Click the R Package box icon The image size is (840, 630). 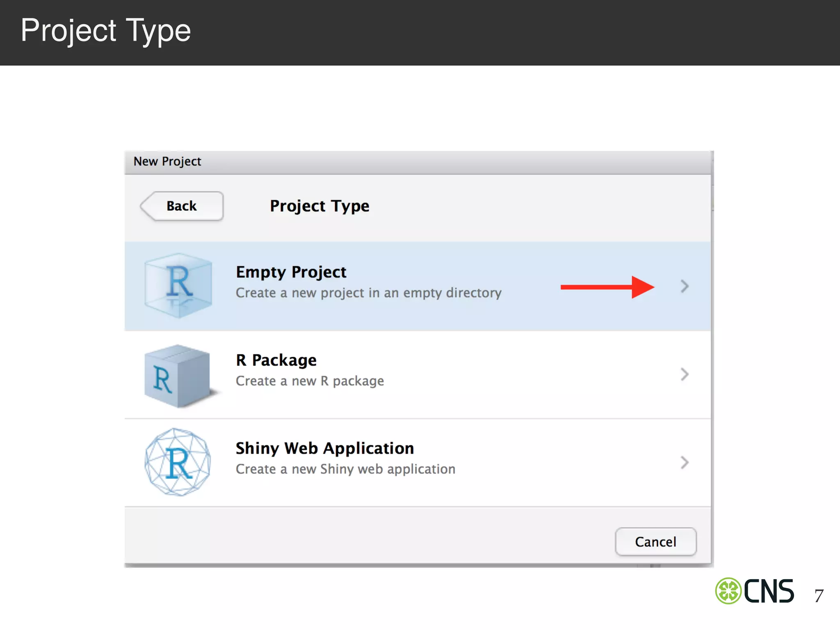[178, 376]
